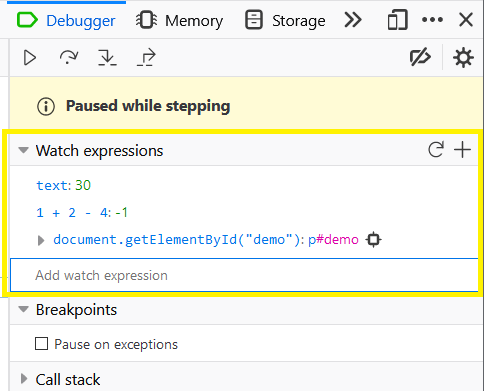Refresh watch expressions
This screenshot has height=391, width=484.
(x=436, y=149)
